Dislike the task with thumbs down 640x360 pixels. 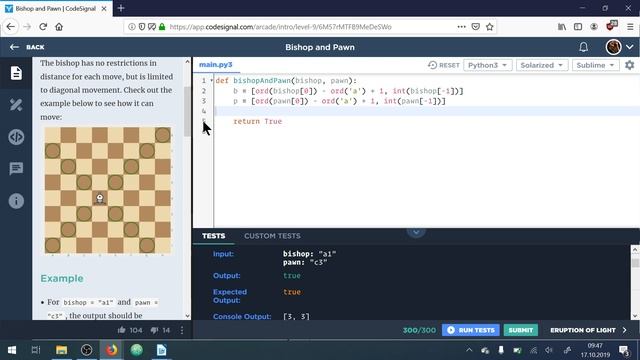point(154,330)
